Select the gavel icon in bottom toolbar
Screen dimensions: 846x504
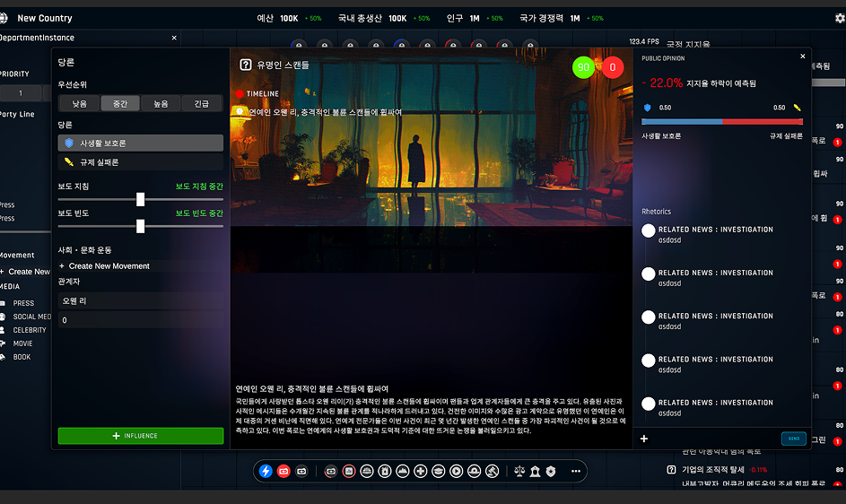492,471
